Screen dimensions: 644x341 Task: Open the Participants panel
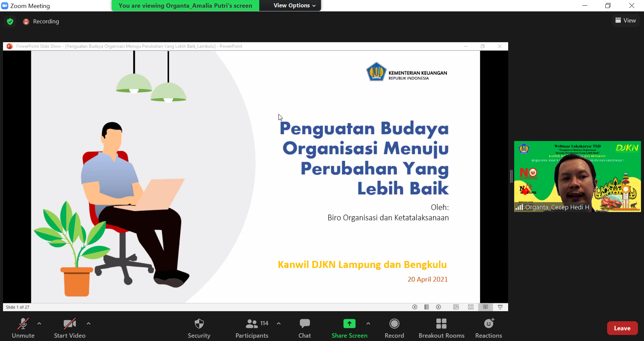(252, 328)
